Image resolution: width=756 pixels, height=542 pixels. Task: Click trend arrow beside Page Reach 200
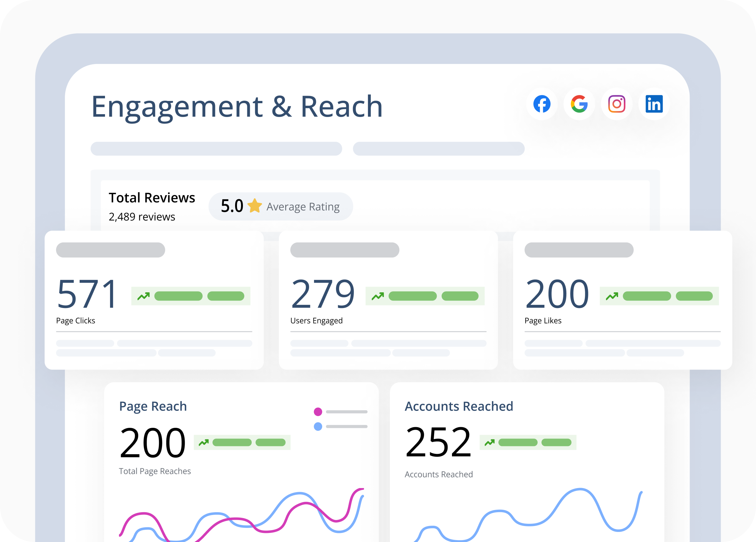tap(204, 443)
